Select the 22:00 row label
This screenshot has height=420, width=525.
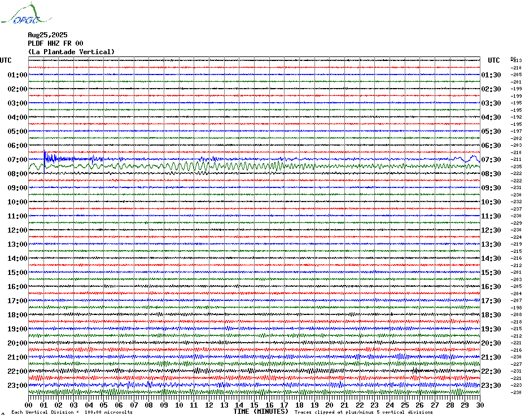pos(17,371)
